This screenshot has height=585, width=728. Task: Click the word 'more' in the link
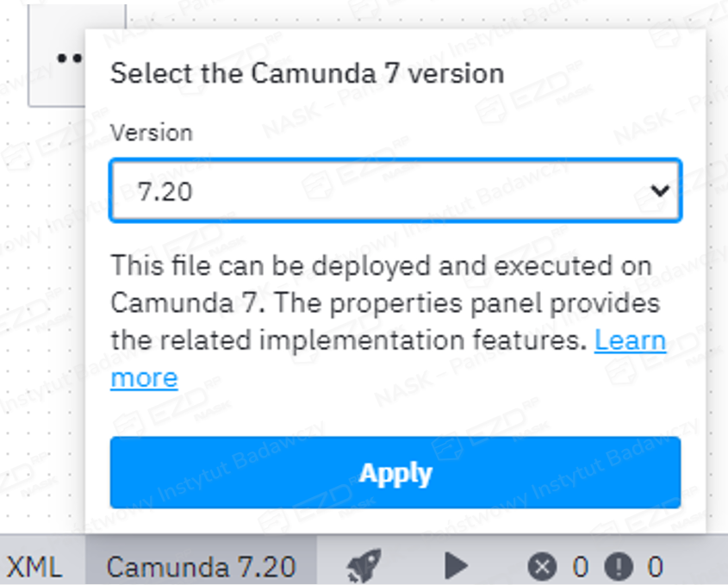(144, 377)
